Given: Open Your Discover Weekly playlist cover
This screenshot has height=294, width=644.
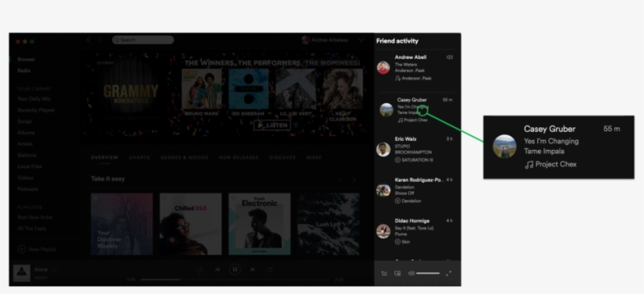Looking at the screenshot, I should pyautogui.click(x=122, y=224).
